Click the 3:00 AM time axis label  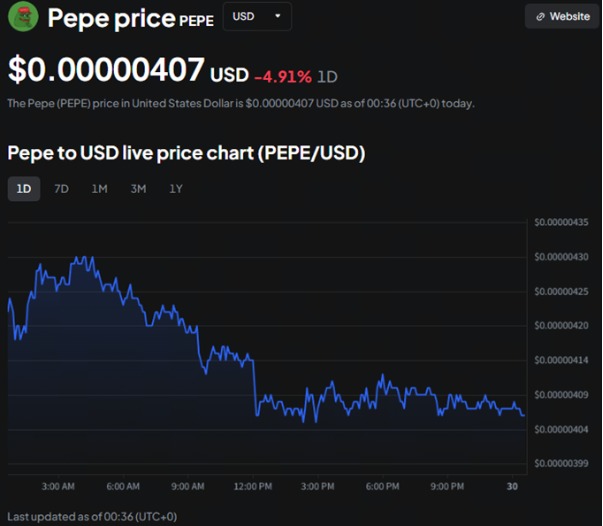(x=58, y=487)
